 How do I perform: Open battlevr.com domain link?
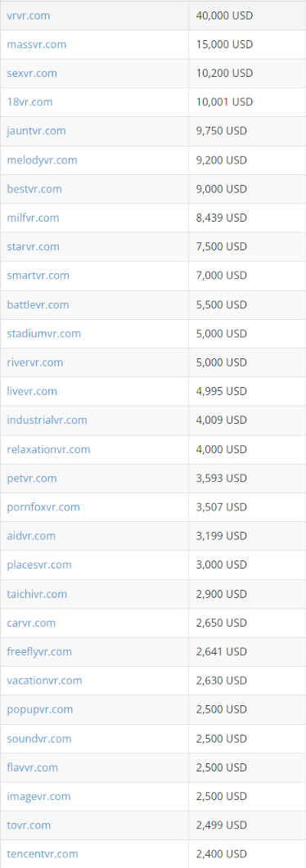click(x=38, y=304)
